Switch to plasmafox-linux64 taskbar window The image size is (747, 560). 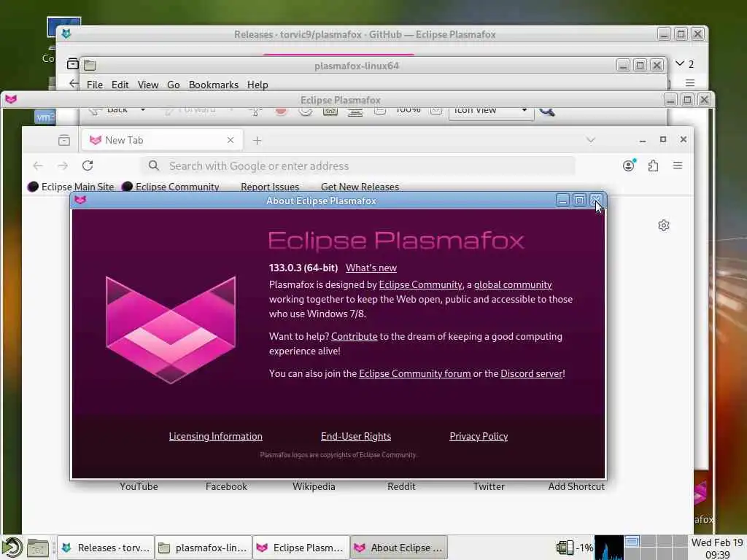203,548
